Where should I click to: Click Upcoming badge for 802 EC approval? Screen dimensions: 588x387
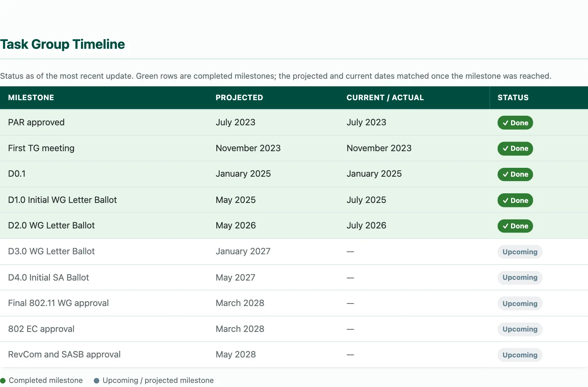tap(520, 329)
